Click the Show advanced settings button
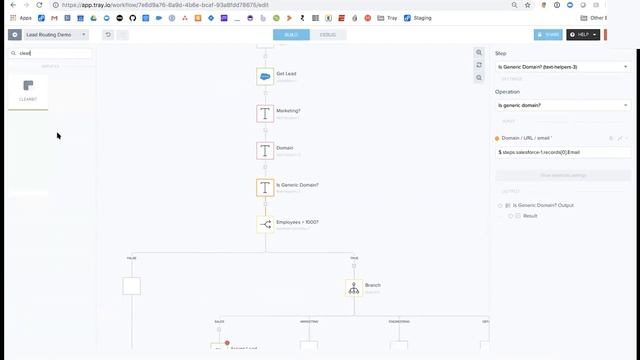 [563, 175]
